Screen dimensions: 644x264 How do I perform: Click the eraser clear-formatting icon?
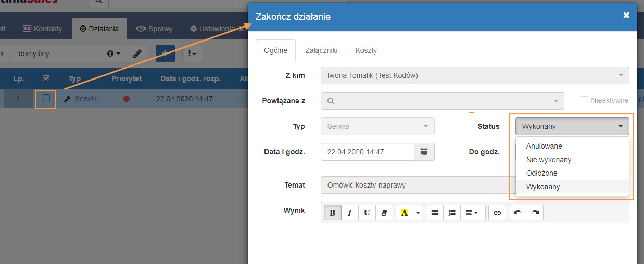(384, 213)
